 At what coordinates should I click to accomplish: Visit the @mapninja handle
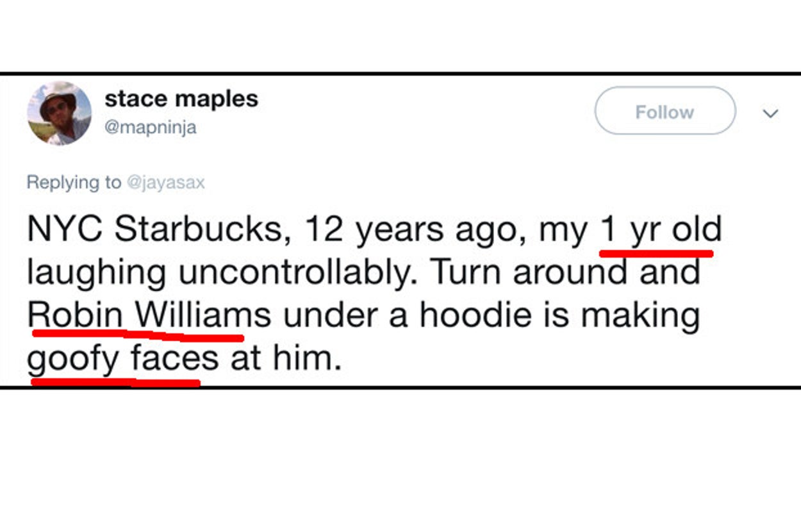151,128
